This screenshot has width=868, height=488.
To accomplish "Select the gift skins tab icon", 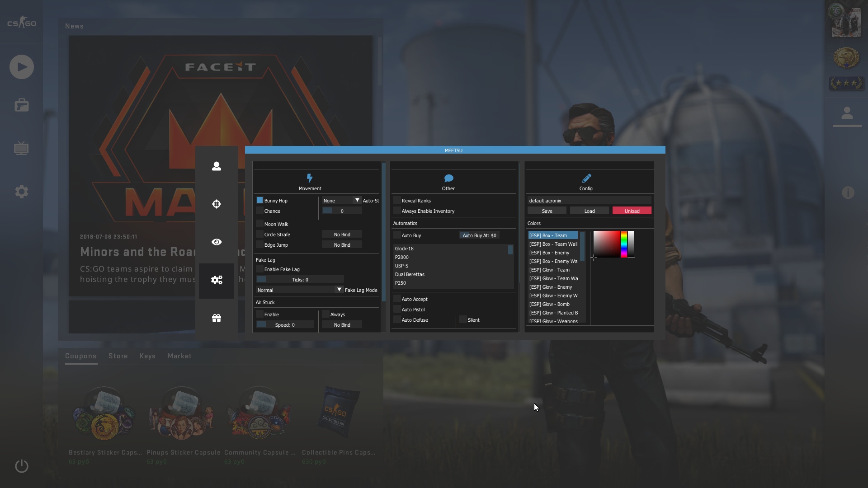I will [217, 318].
